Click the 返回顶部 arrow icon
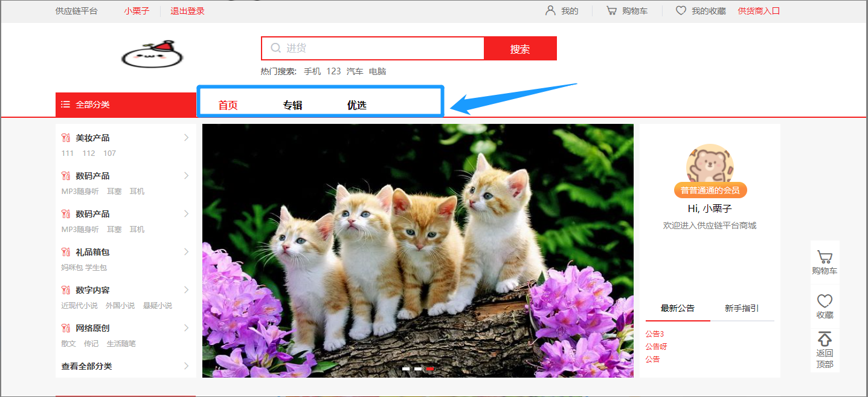The height and width of the screenshot is (397, 868). tap(825, 338)
